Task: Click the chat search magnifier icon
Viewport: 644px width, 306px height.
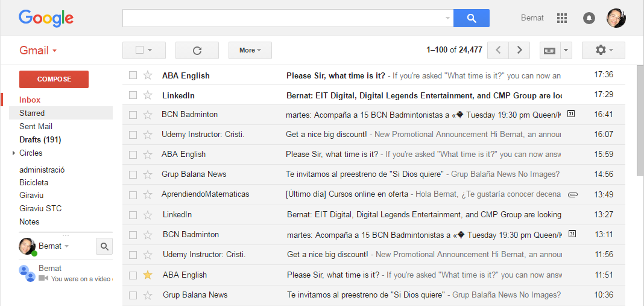Action: (104, 246)
